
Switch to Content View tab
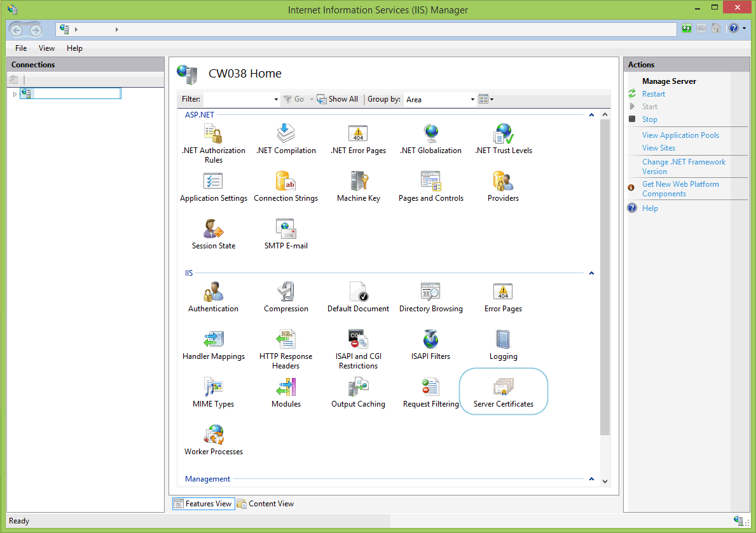266,504
